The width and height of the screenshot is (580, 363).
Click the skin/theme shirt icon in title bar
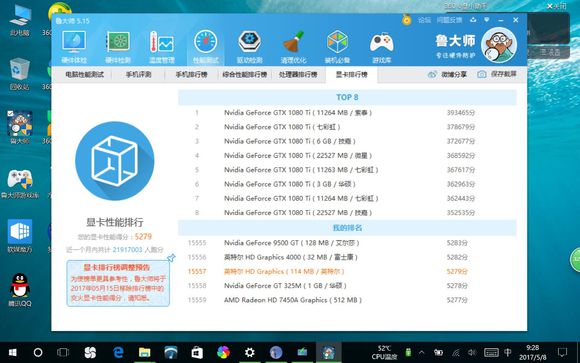(473, 20)
